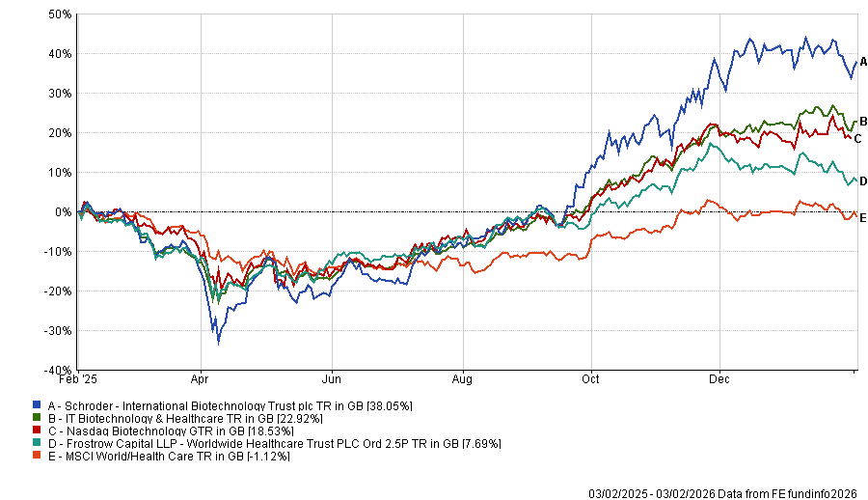Select Nasdaq Biotechnology GTR legend label
868x500 pixels.
coord(163,431)
